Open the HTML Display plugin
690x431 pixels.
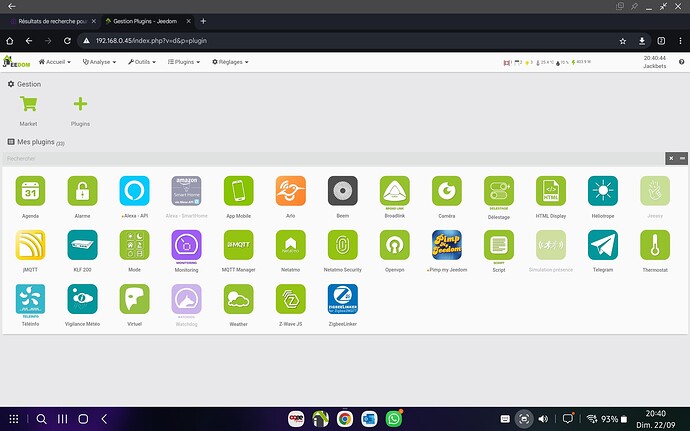551,191
